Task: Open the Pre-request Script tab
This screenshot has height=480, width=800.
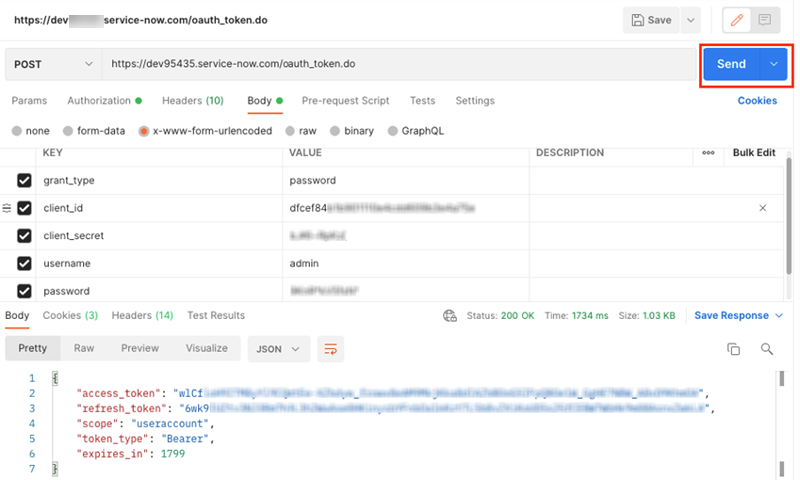Action: tap(345, 101)
